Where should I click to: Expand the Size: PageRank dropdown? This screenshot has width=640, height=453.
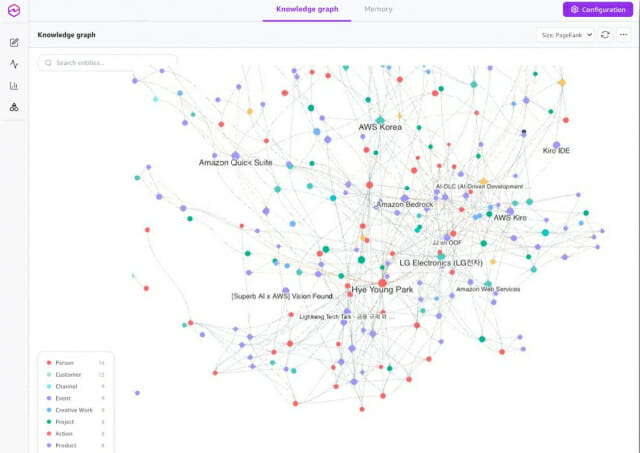tap(565, 35)
